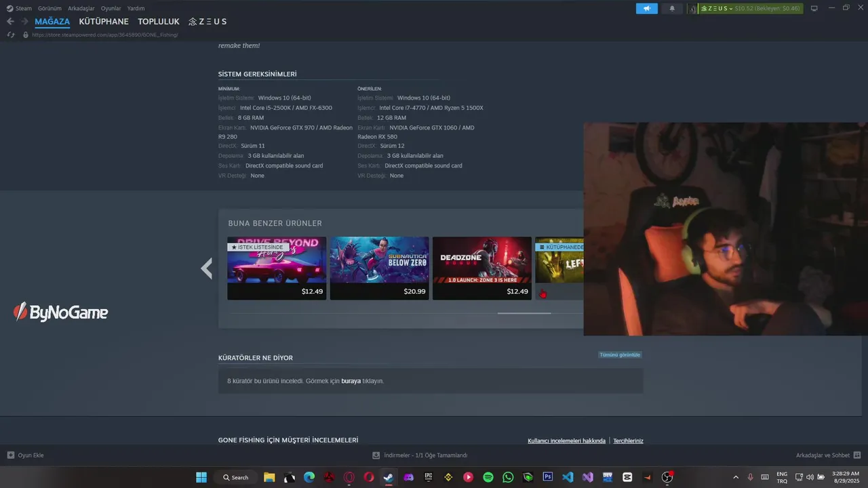
Task: Open Subnautica Below Zero product card
Action: 379,268
